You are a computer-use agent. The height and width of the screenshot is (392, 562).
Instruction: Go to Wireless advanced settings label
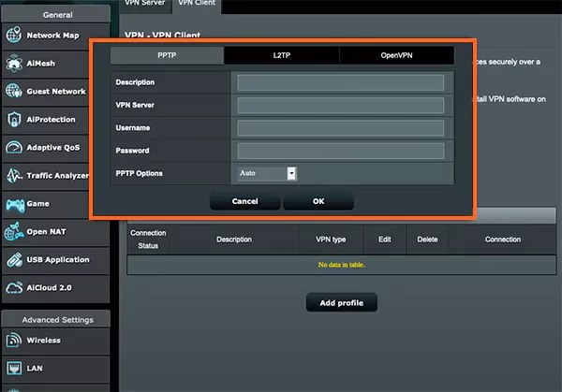pos(43,341)
